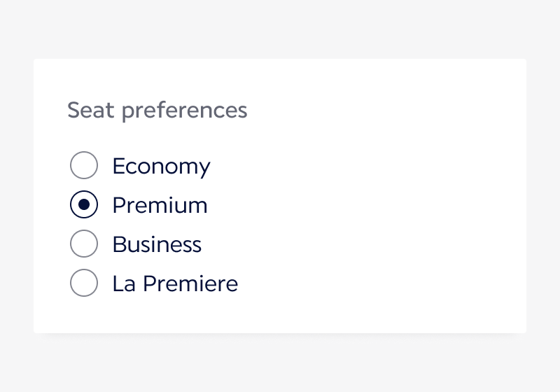The height and width of the screenshot is (392, 560).
Task: Click the selected Premium radio button
Action: click(x=84, y=205)
